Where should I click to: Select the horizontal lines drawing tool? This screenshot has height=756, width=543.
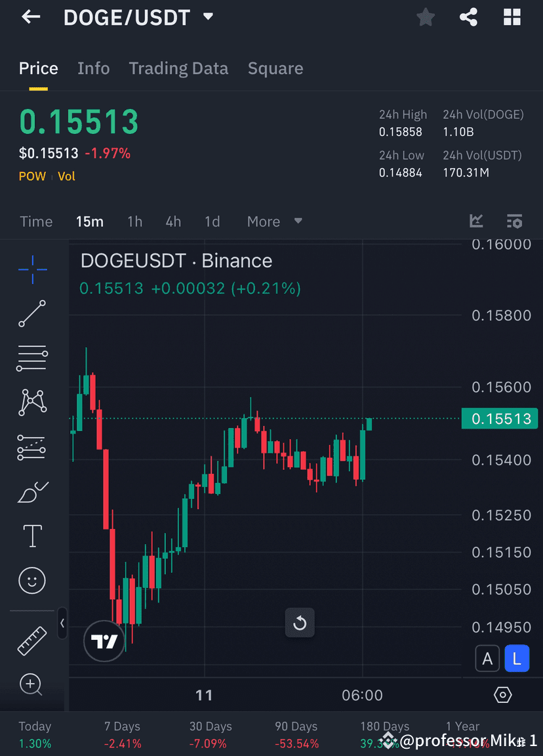click(31, 358)
